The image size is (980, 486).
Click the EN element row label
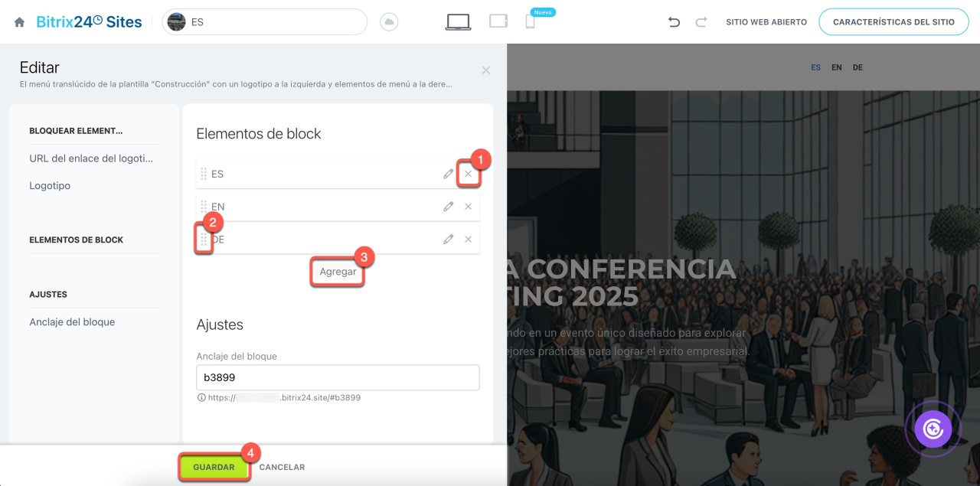[217, 207]
